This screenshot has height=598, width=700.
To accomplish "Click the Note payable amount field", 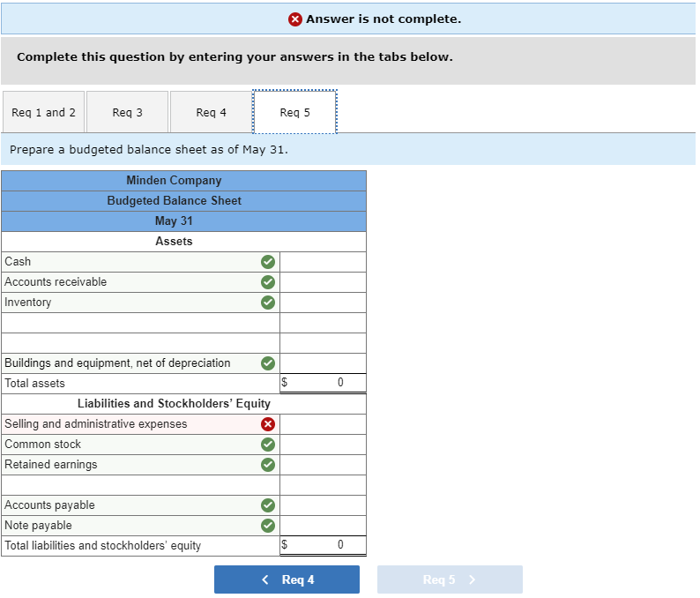I will (x=323, y=526).
